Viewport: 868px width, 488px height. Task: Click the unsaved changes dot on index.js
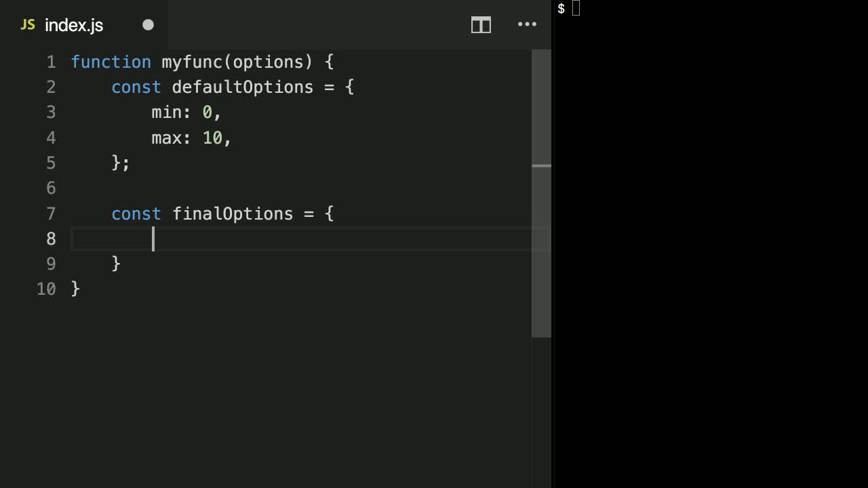coord(148,25)
